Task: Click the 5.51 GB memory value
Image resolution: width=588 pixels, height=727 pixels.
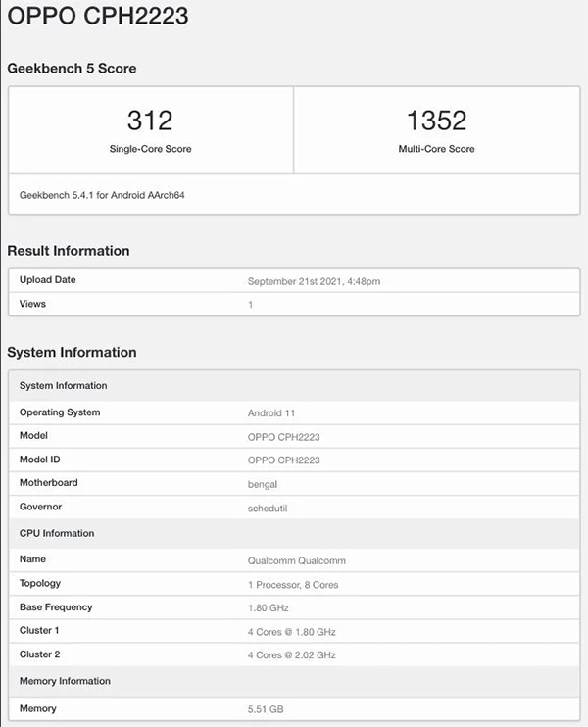Action: click(266, 708)
